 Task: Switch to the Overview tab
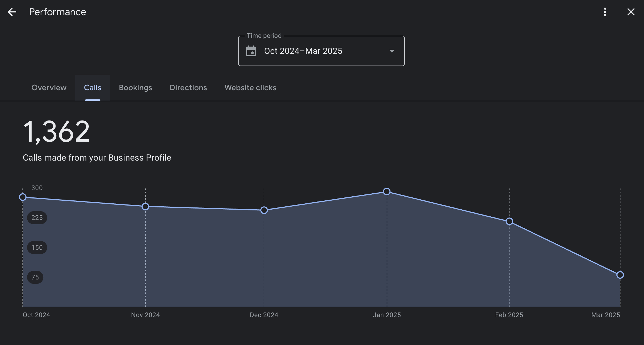click(x=49, y=88)
